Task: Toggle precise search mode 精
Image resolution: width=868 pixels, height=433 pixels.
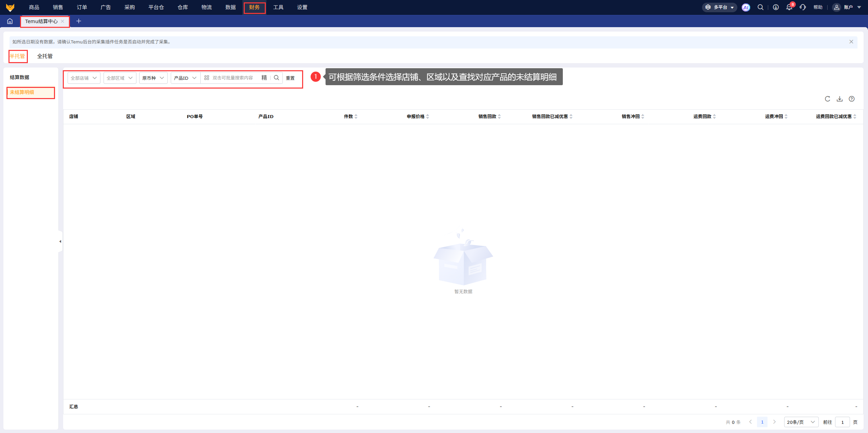Action: click(x=264, y=78)
